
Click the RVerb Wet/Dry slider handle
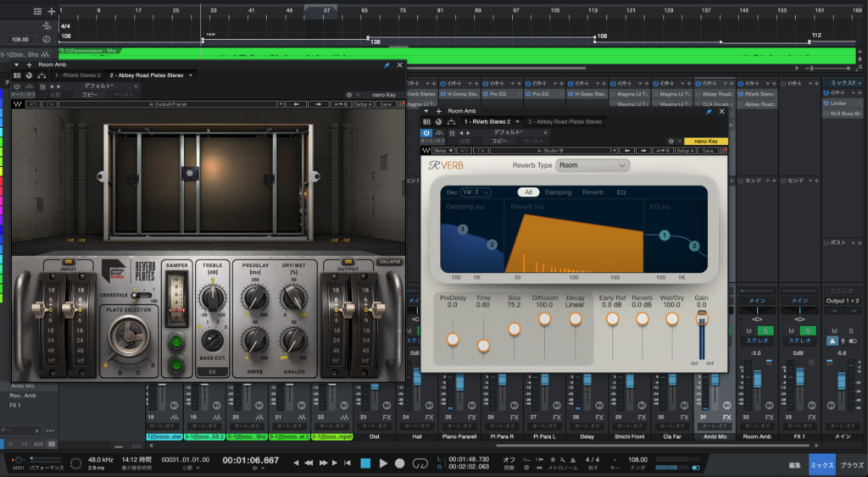pos(671,319)
